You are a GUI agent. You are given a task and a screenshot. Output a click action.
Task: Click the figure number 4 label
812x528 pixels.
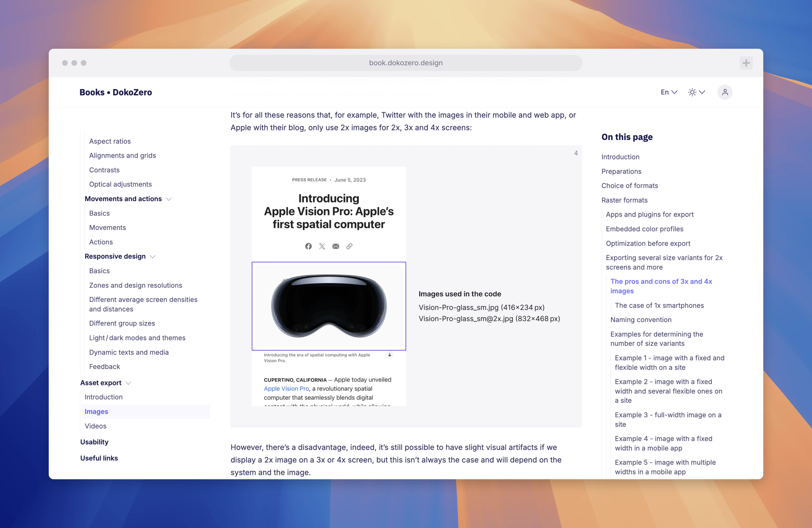pos(576,153)
